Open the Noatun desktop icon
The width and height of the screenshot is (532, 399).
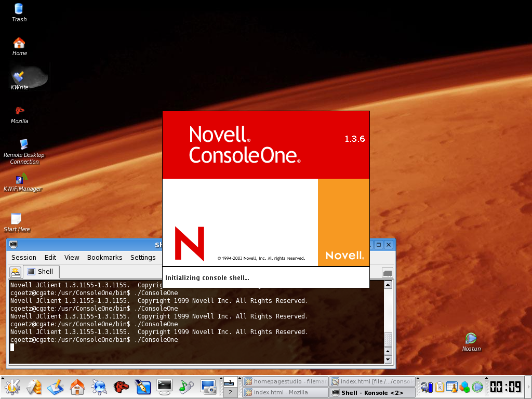pyautogui.click(x=471, y=342)
